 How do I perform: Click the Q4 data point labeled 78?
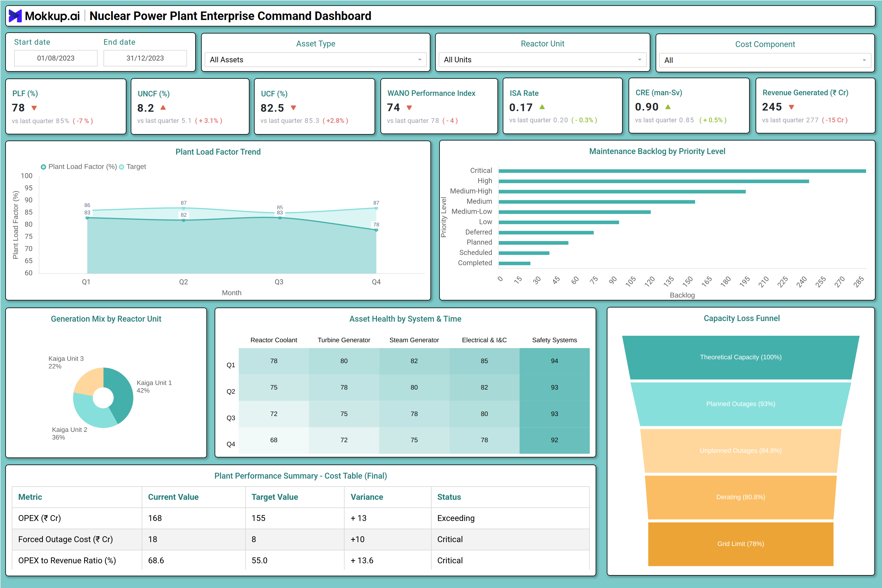[x=376, y=230]
